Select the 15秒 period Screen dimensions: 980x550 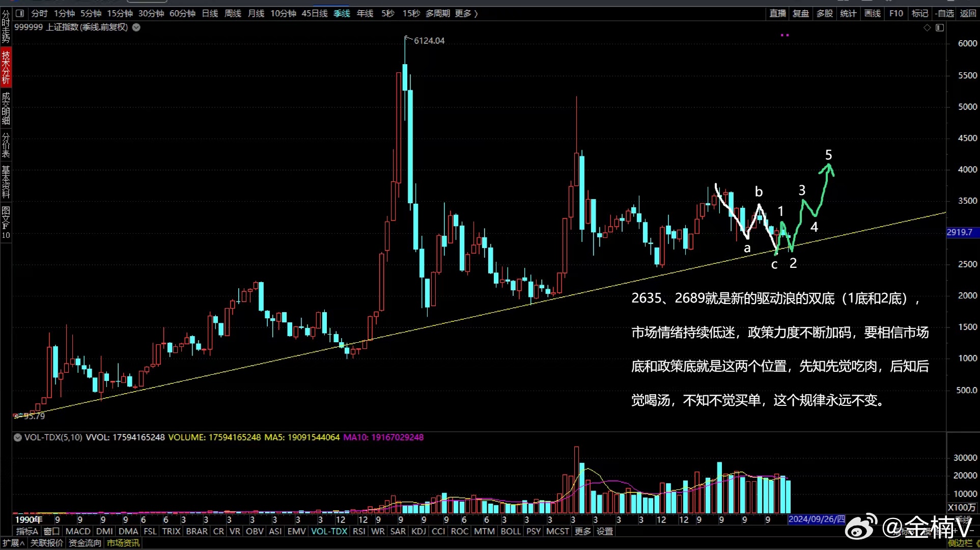[x=411, y=13]
